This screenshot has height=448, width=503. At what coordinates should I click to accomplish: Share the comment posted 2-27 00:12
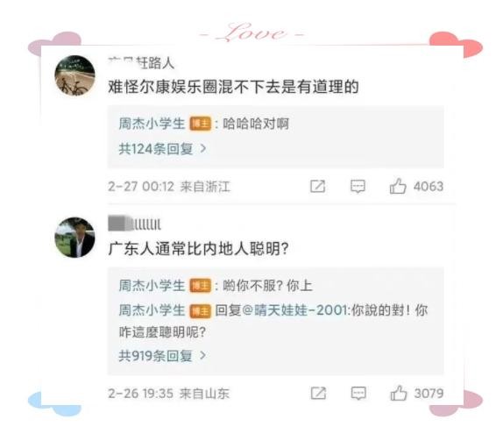tap(317, 186)
